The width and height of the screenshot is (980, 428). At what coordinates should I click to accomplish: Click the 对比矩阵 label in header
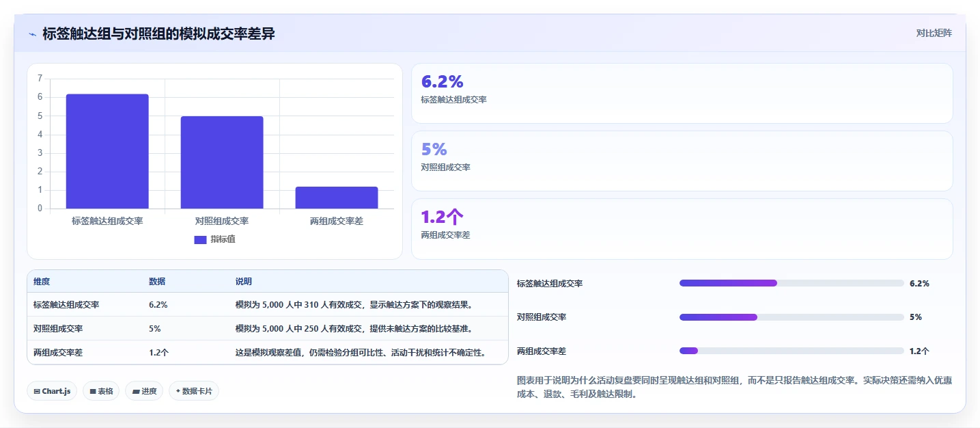pos(934,33)
